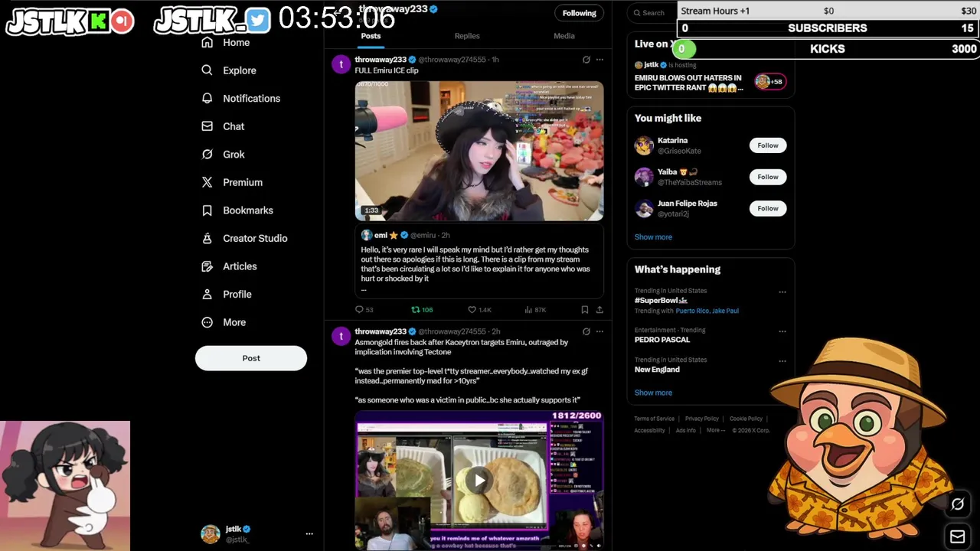Open more options for New England trend

point(782,360)
